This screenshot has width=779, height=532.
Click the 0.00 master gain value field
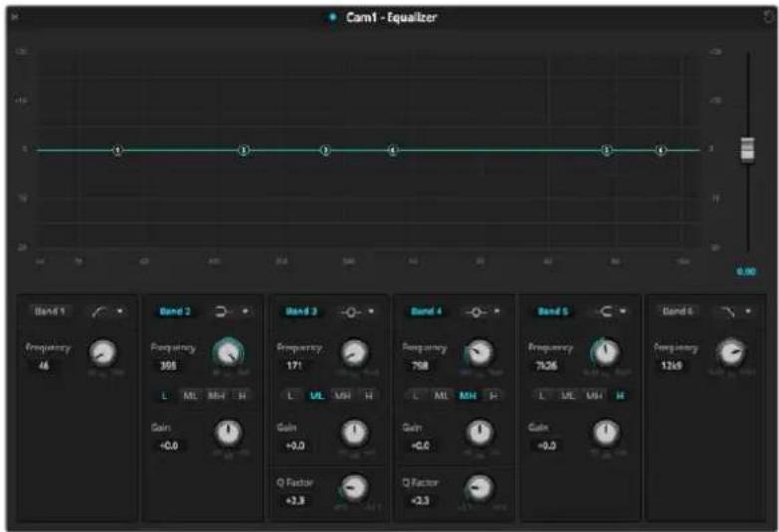pos(746,272)
